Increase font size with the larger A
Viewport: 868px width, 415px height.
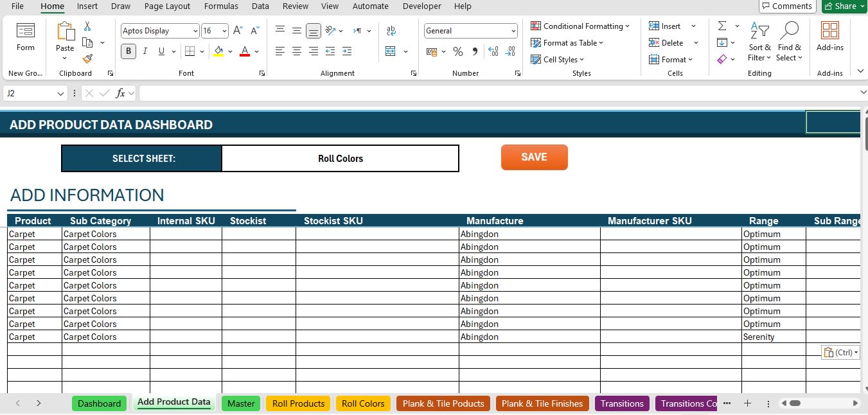[x=238, y=31]
